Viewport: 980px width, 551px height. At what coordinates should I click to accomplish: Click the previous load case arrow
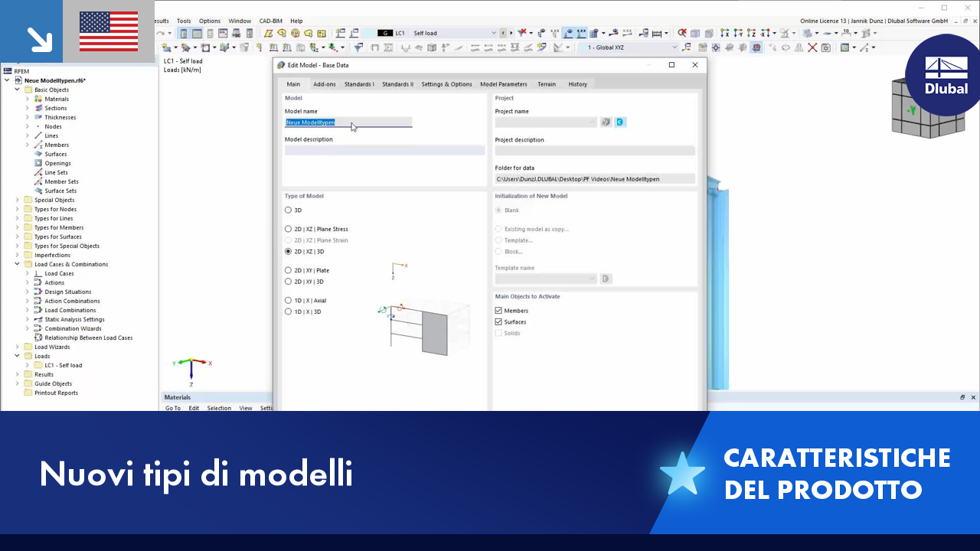tap(503, 33)
